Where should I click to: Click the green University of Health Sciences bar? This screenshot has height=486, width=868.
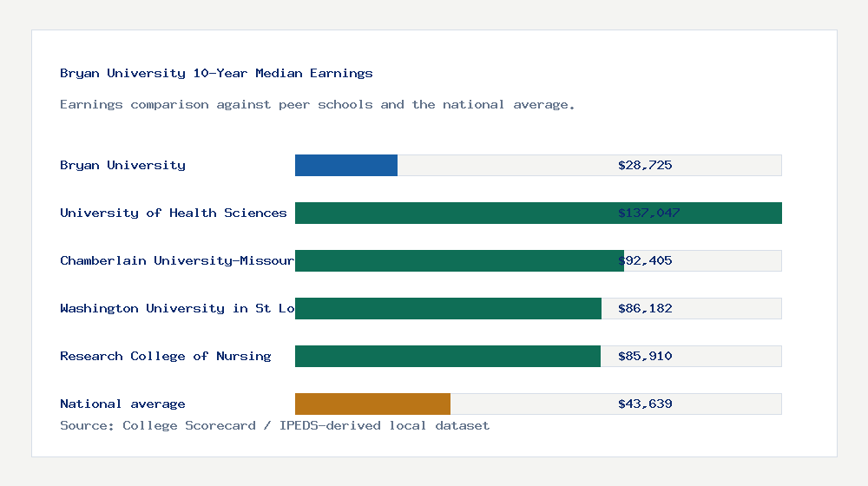coord(538,213)
